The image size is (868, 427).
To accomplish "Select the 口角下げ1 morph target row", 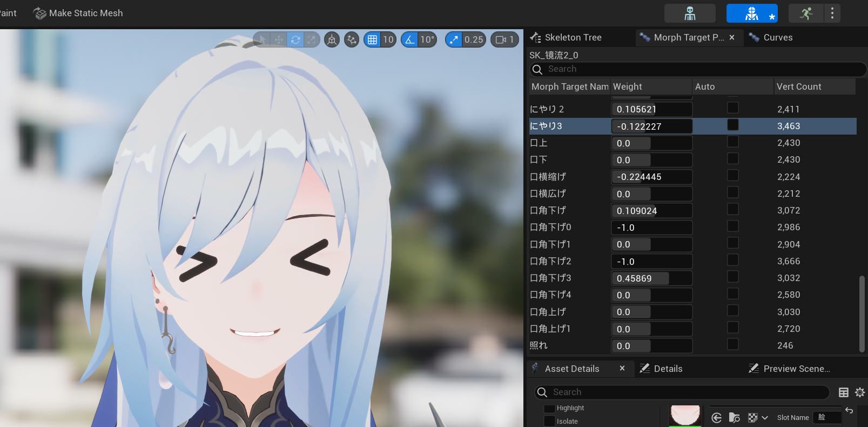I will [692, 244].
